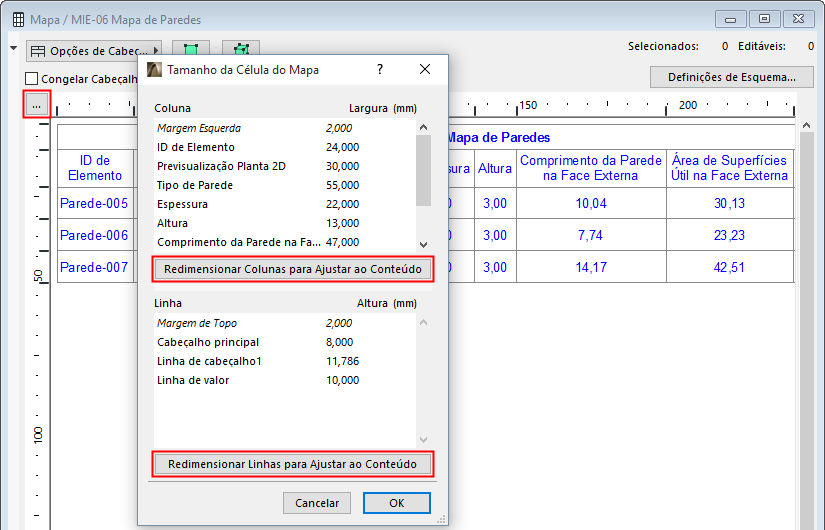Screen dimensions: 825x530
Task: Click the green select-in-3D toolbar icon
Action: [x=241, y=49]
